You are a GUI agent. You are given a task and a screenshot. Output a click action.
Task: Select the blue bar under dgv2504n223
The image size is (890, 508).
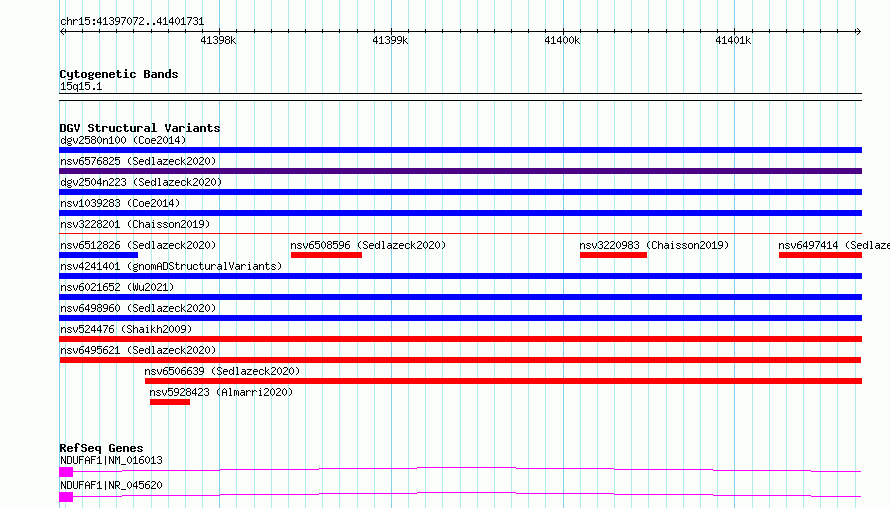coord(460,192)
